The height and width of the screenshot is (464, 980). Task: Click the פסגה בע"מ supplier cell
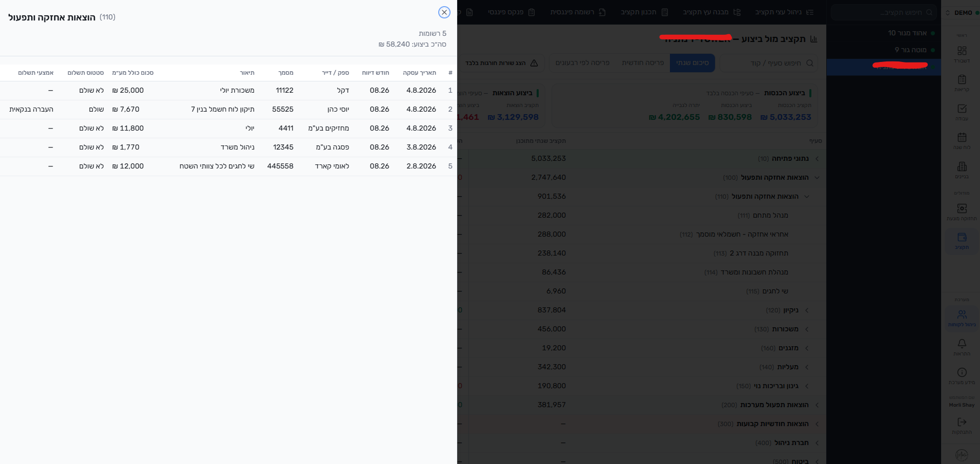click(x=333, y=147)
